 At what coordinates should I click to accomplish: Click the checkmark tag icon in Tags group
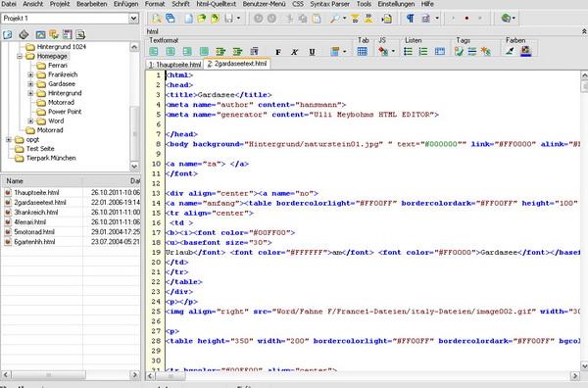[x=459, y=51]
